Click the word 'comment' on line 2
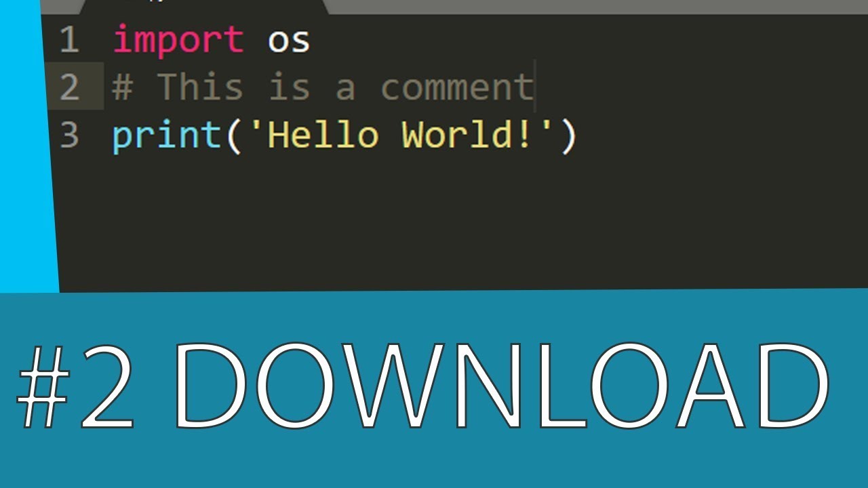Image resolution: width=868 pixels, height=488 pixels. (456, 88)
